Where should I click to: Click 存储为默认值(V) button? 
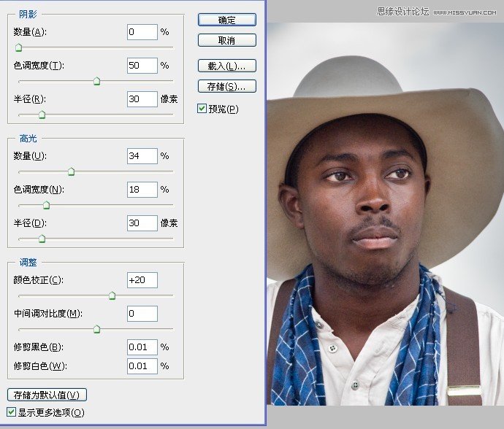[47, 395]
